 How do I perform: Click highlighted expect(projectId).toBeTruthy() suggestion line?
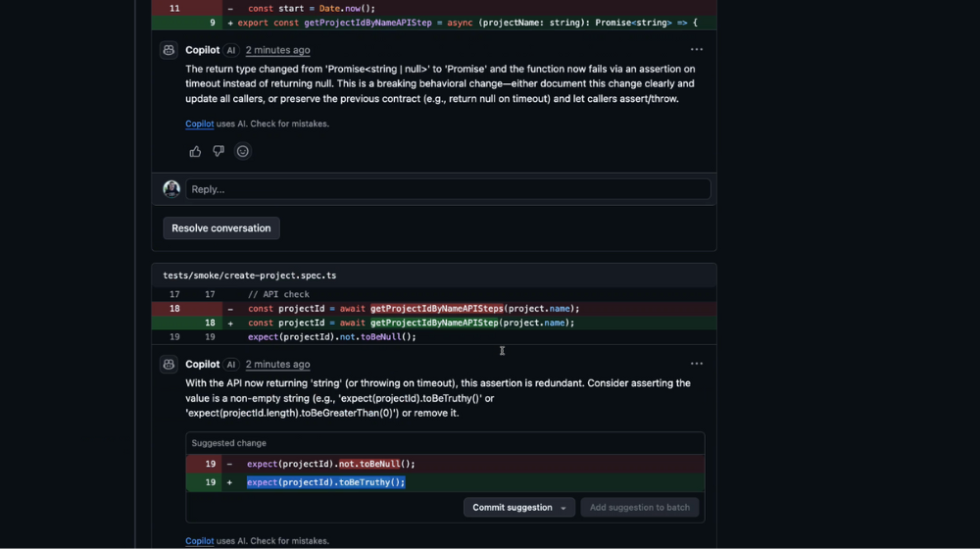(325, 482)
